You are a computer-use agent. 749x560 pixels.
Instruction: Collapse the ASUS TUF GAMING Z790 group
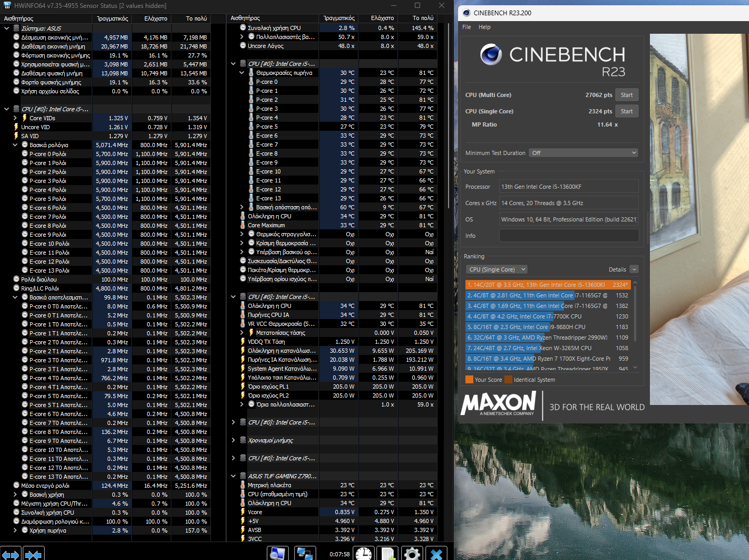pos(233,476)
